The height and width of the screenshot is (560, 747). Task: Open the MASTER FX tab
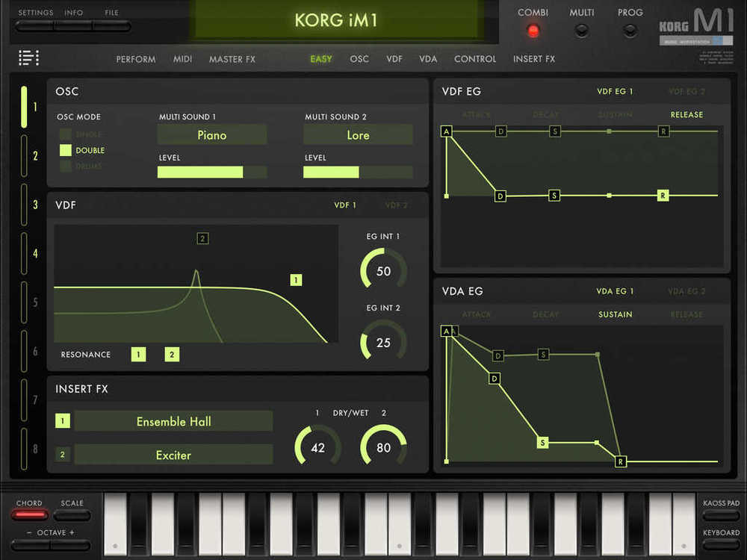[x=232, y=59]
